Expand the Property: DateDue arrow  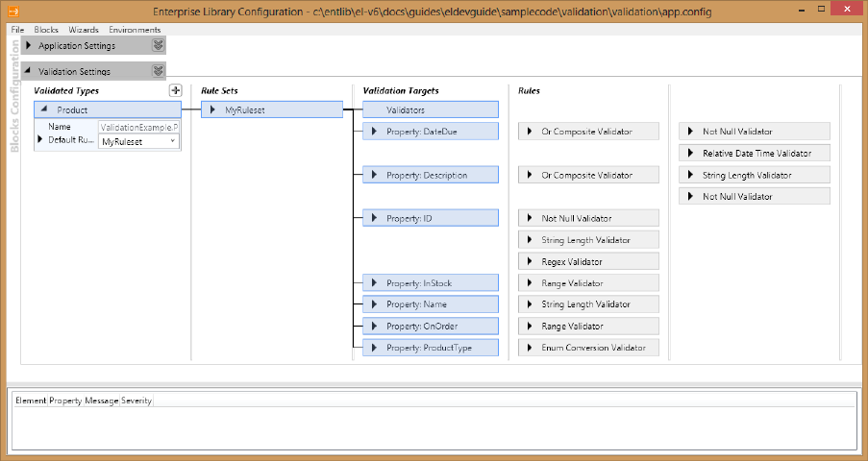pyautogui.click(x=374, y=131)
